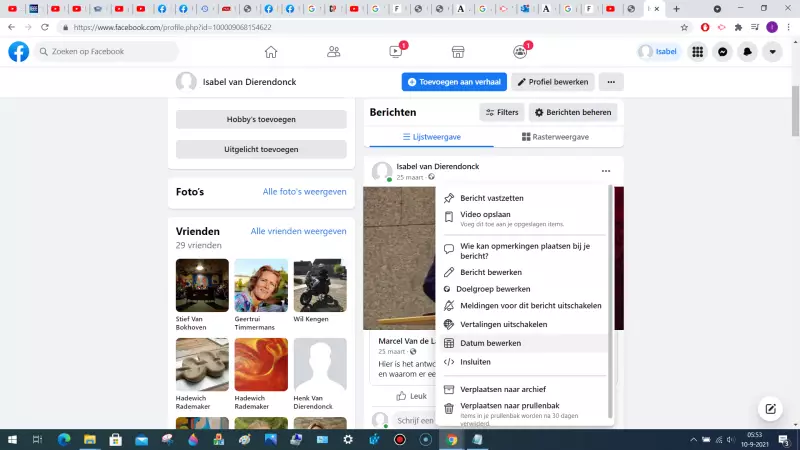Open the profile header more options button
Screen dimensions: 800x450
(x=611, y=82)
